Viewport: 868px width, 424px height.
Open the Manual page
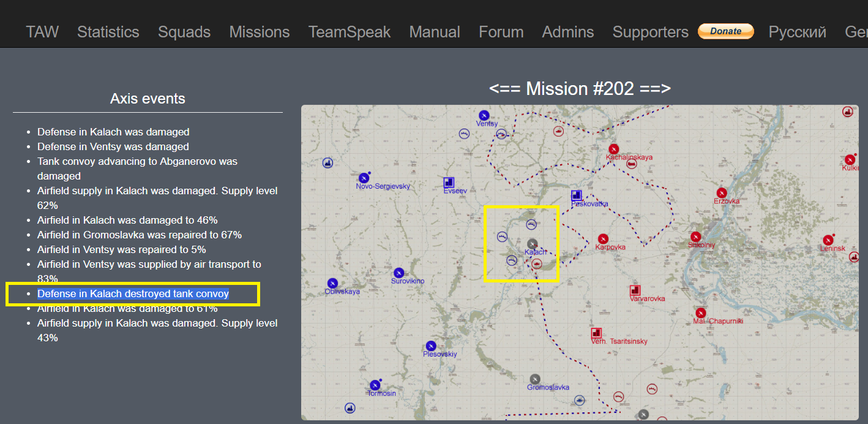click(x=435, y=32)
